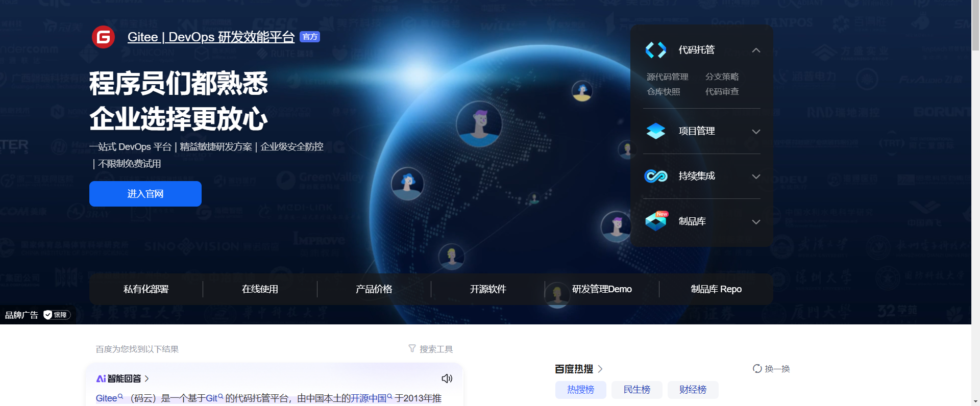This screenshot has width=980, height=406.
Task: Click the 换一换 refresh button
Action: (771, 369)
